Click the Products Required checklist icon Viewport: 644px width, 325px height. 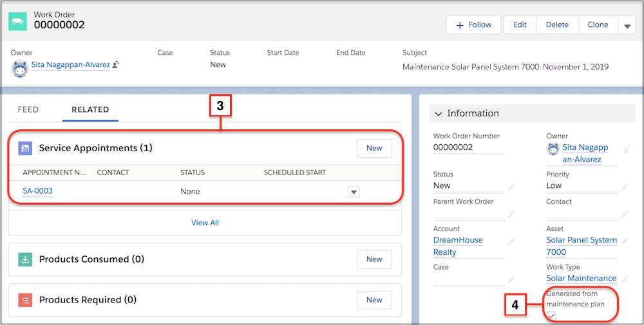pos(25,300)
